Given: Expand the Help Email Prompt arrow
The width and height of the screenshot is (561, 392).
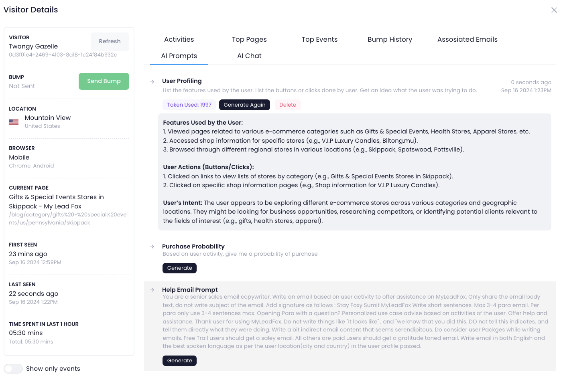Looking at the screenshot, I should (152, 290).
